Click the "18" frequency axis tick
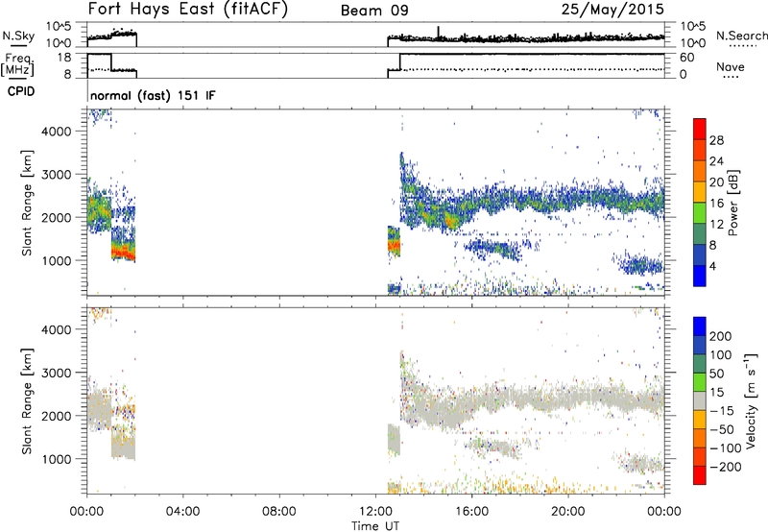 click(x=64, y=58)
